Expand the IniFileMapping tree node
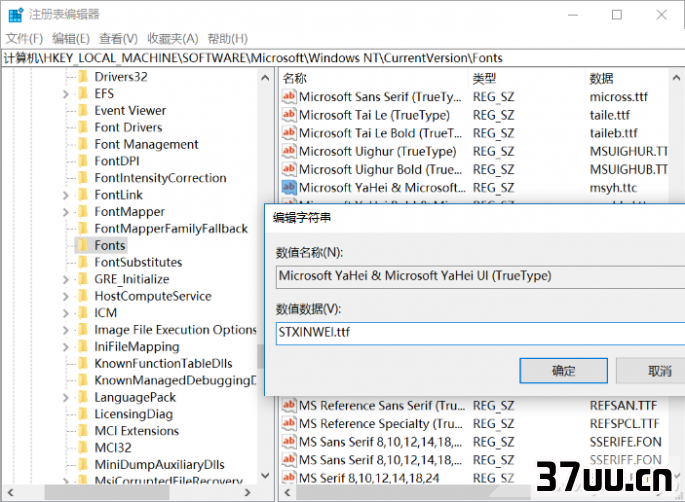This screenshot has width=685, height=502. coord(66,347)
